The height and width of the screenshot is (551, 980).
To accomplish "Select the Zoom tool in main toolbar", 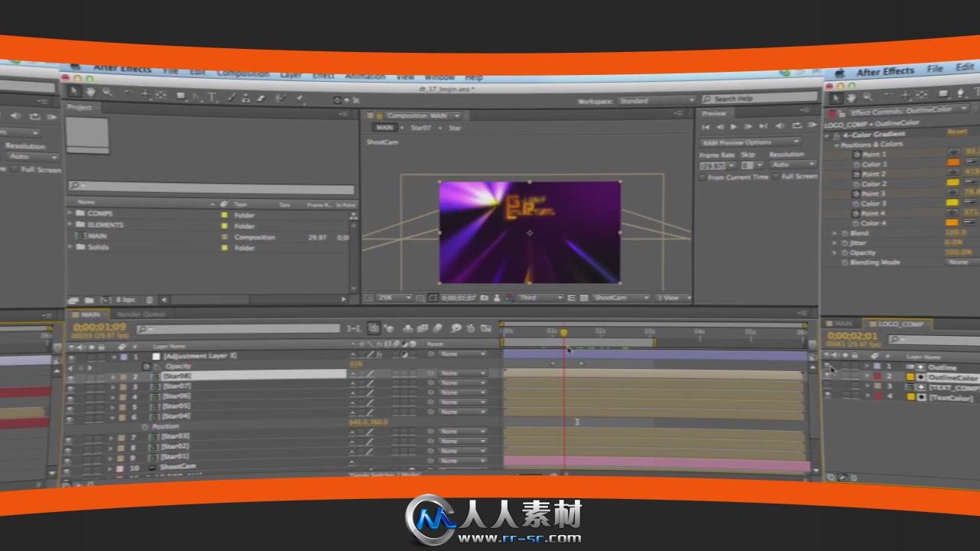I will tap(107, 93).
